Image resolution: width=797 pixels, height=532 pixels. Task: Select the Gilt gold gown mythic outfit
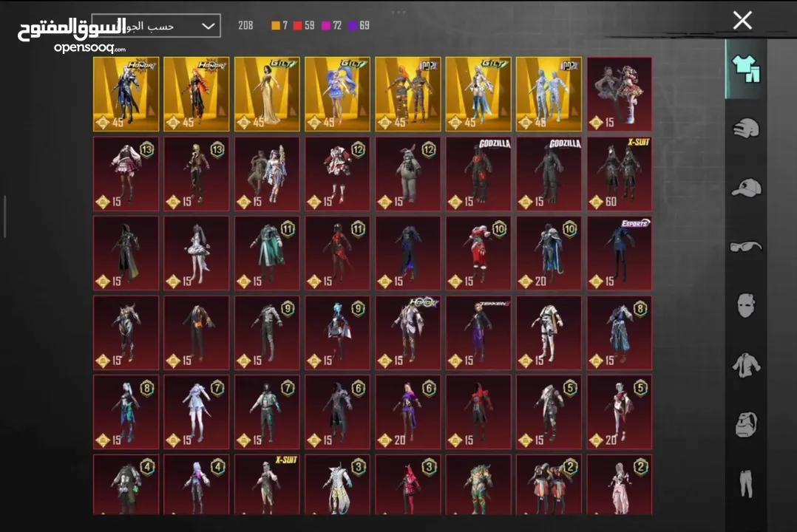click(x=267, y=94)
